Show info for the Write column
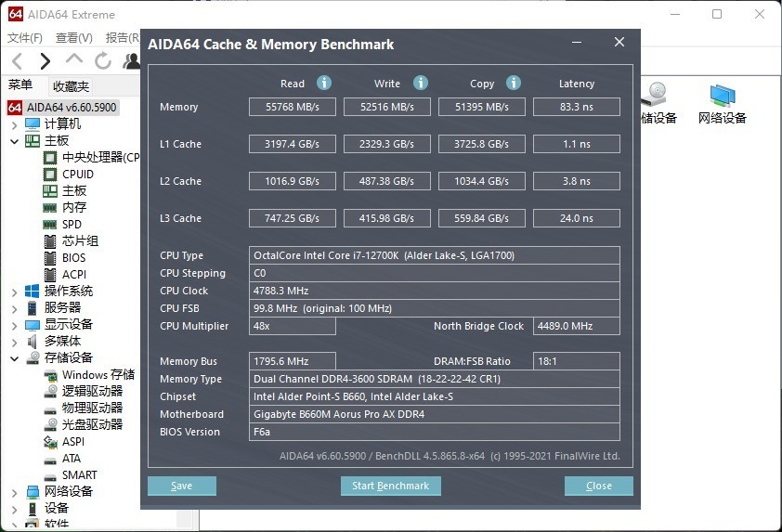 tap(420, 83)
